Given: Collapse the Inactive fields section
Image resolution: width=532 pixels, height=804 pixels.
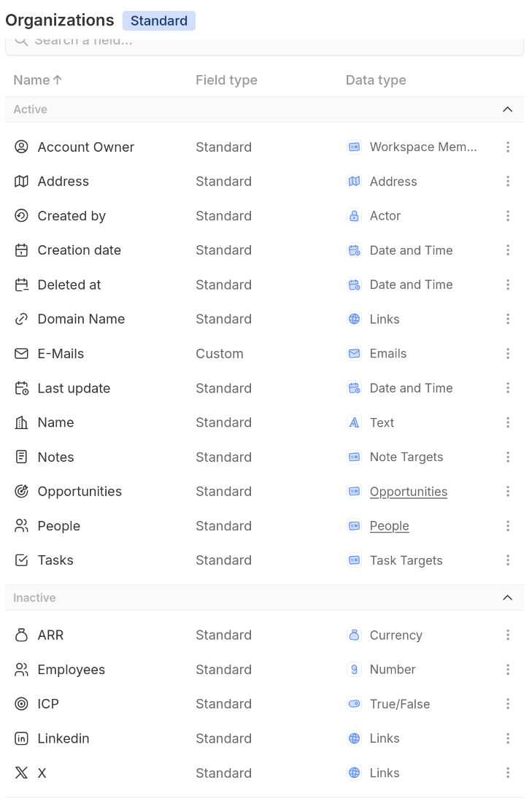Looking at the screenshot, I should coord(507,597).
